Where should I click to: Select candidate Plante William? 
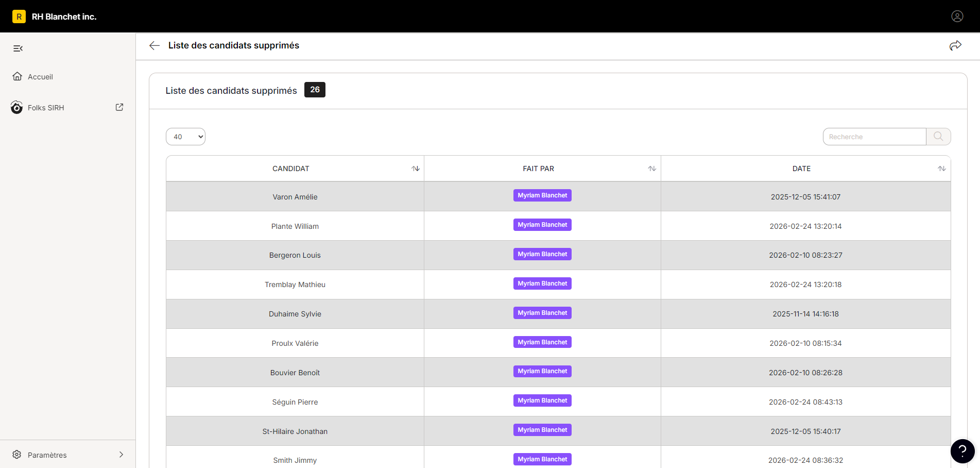295,226
